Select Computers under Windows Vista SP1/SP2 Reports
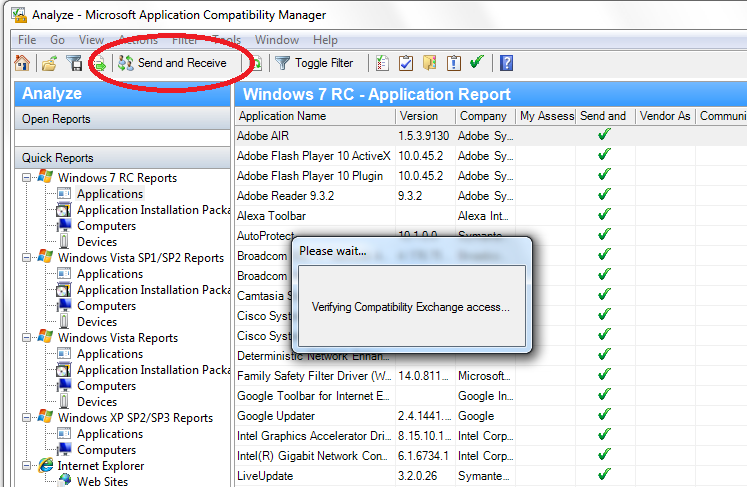 tap(106, 306)
